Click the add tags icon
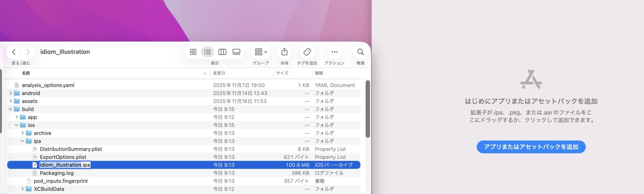 307,52
